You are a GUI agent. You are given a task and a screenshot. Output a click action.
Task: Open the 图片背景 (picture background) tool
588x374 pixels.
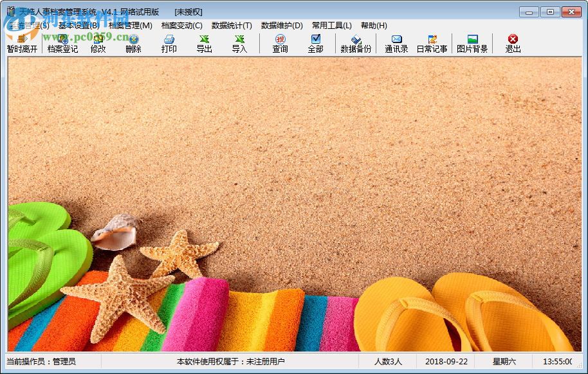click(x=473, y=44)
